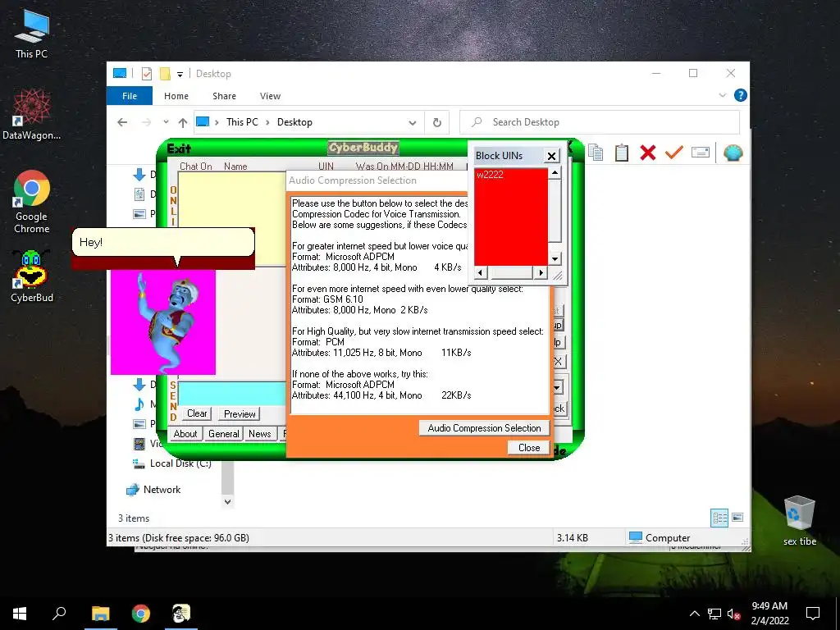Go up one folder level in Explorer
This screenshot has width=840, height=630.
point(183,123)
